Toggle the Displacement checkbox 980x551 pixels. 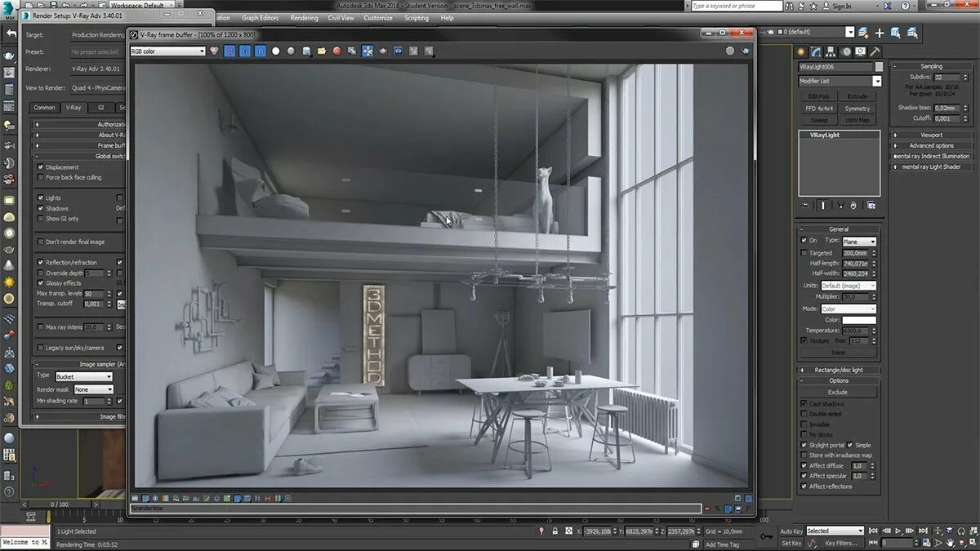41,167
